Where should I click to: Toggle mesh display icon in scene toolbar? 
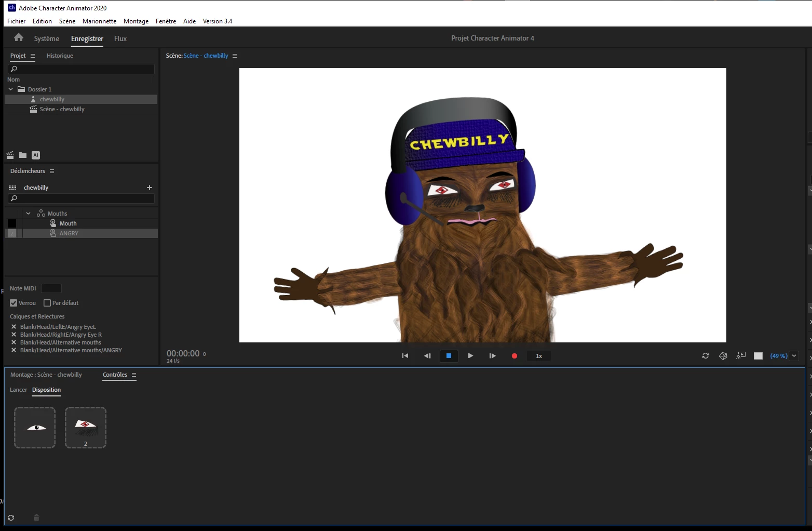coord(723,356)
